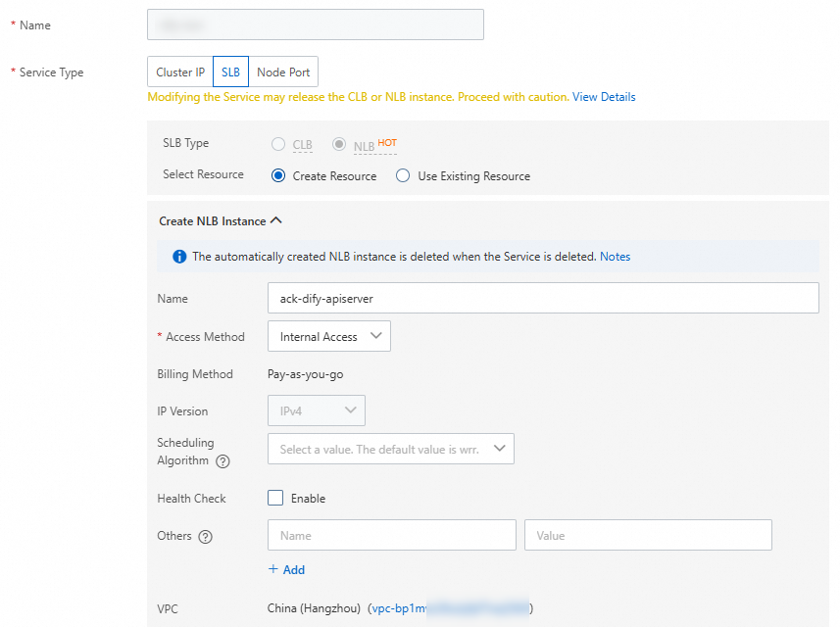Select the Create Resource radio button
Viewport: 840px width, 627px height.
pyautogui.click(x=278, y=176)
